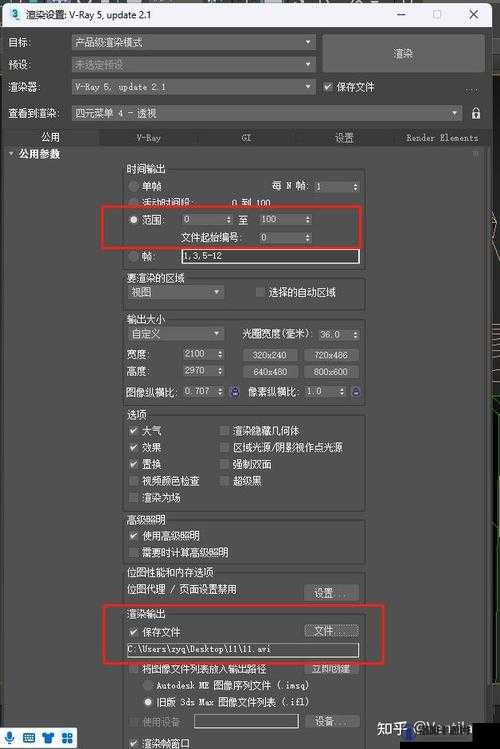Switch to the GI tab
This screenshot has height=749, width=500.
click(246, 138)
